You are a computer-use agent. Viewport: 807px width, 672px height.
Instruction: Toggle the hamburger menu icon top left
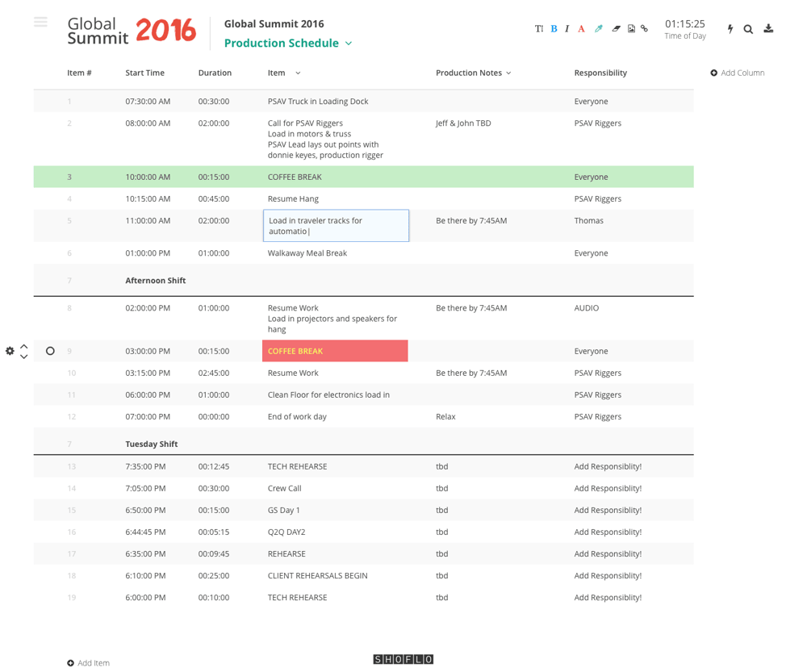[x=40, y=22]
